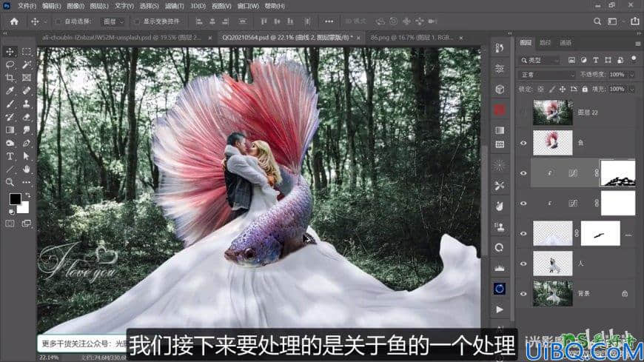The width and height of the screenshot is (644, 362).
Task: Select the Crop tool
Action: point(10,78)
